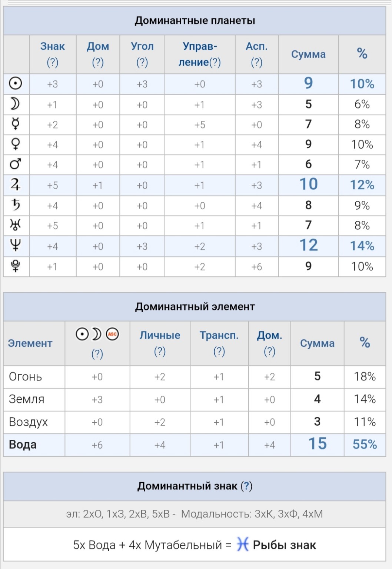Image resolution: width=392 pixels, height=569 pixels.
Task: Click the Jupiter planet symbol
Action: (16, 184)
